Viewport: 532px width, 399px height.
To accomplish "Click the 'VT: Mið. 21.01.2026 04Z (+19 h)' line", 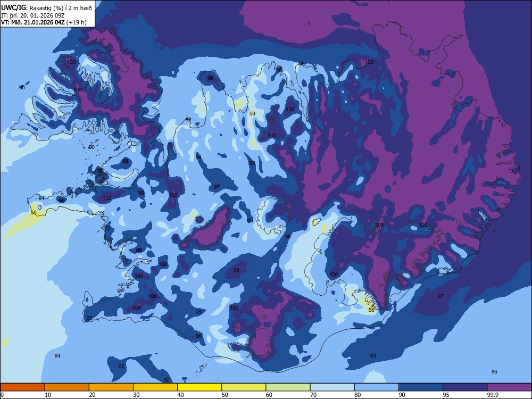I will click(44, 22).
